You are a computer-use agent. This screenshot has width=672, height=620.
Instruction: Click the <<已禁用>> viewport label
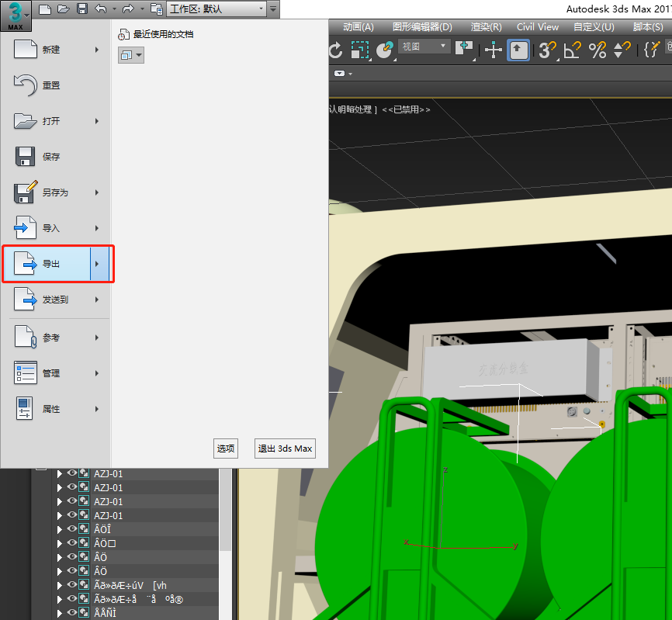406,109
